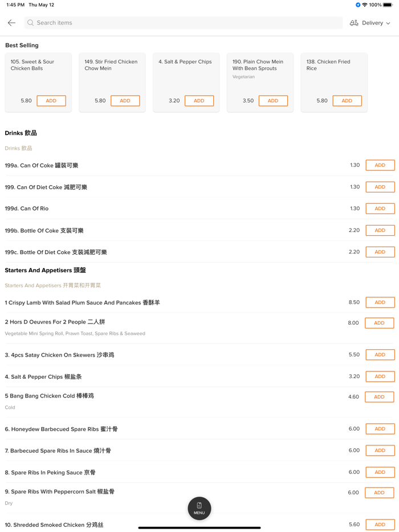Tap the back arrow icon

[11, 23]
